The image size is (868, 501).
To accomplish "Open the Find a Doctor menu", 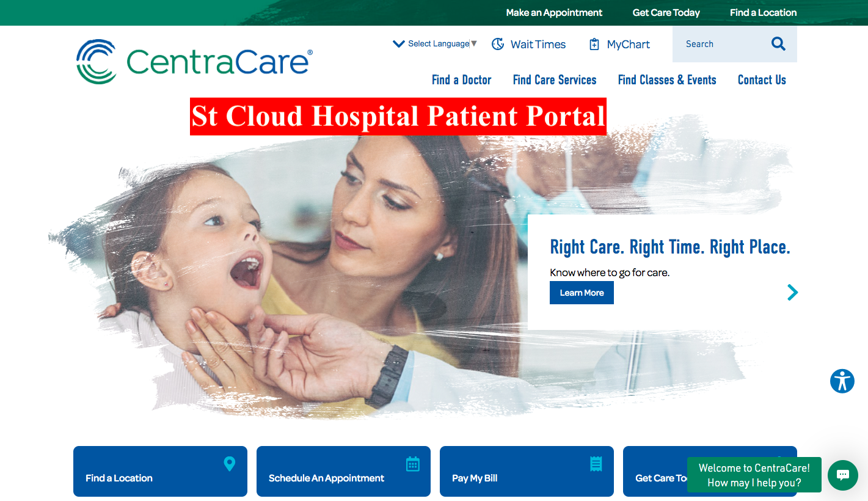I will (461, 80).
